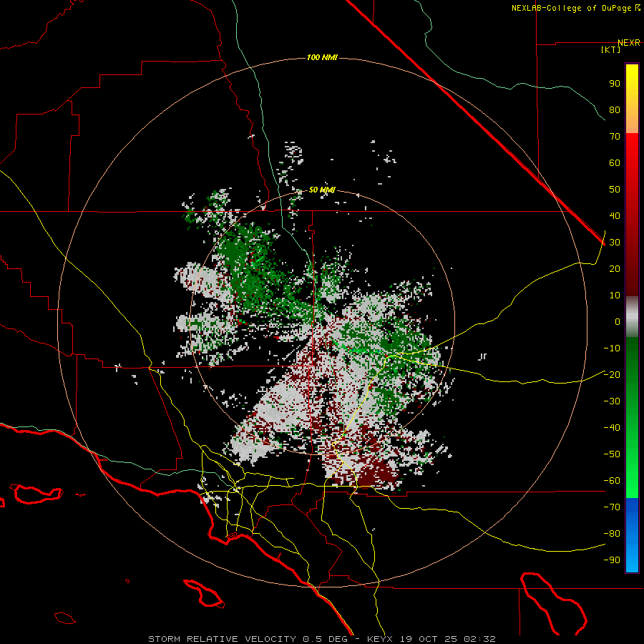
Task: Click the -30 value on velocity scale
Action: (x=612, y=401)
